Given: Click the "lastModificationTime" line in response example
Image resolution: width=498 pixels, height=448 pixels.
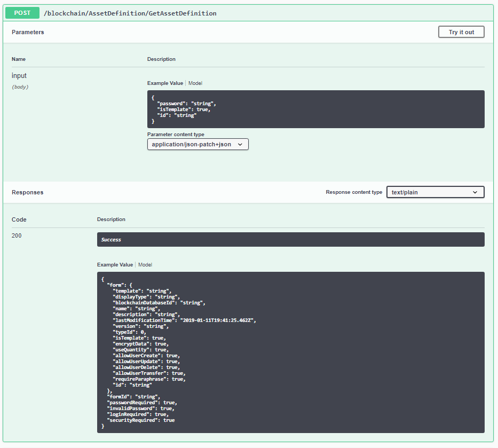Looking at the screenshot, I should click(184, 320).
